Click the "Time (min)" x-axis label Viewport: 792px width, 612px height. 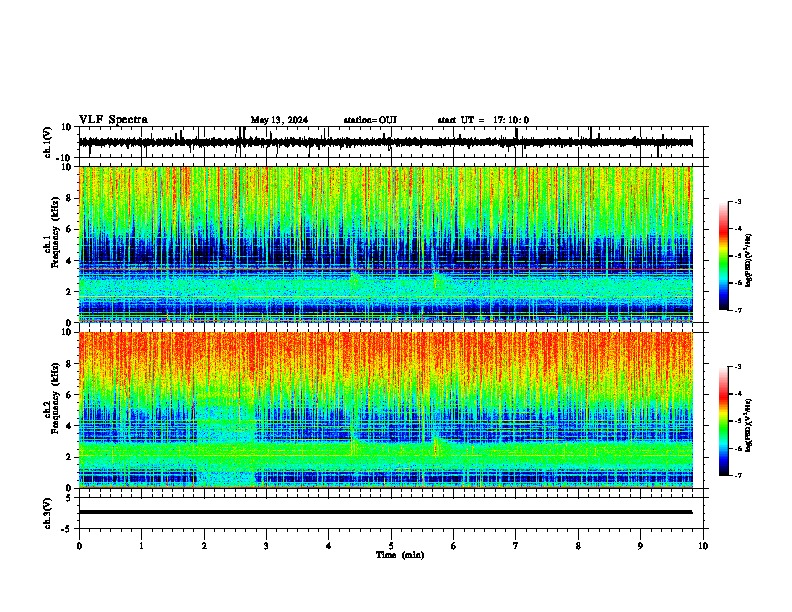point(400,555)
